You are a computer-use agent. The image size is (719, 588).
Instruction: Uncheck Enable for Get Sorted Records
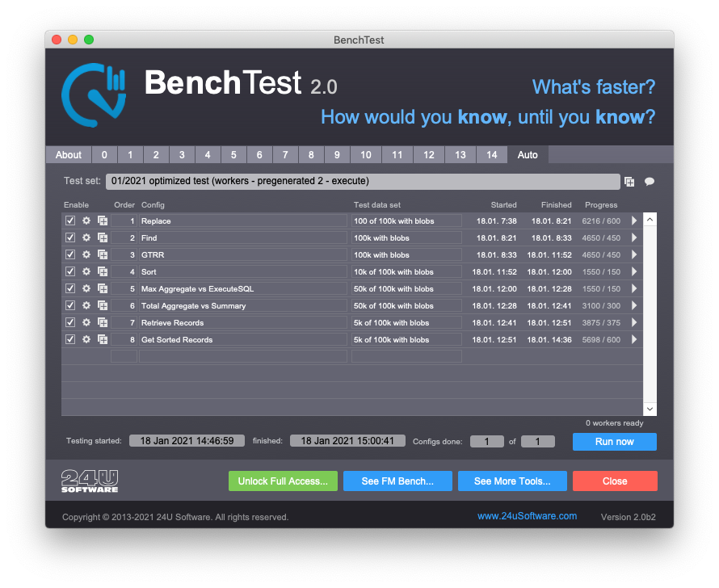coord(70,339)
